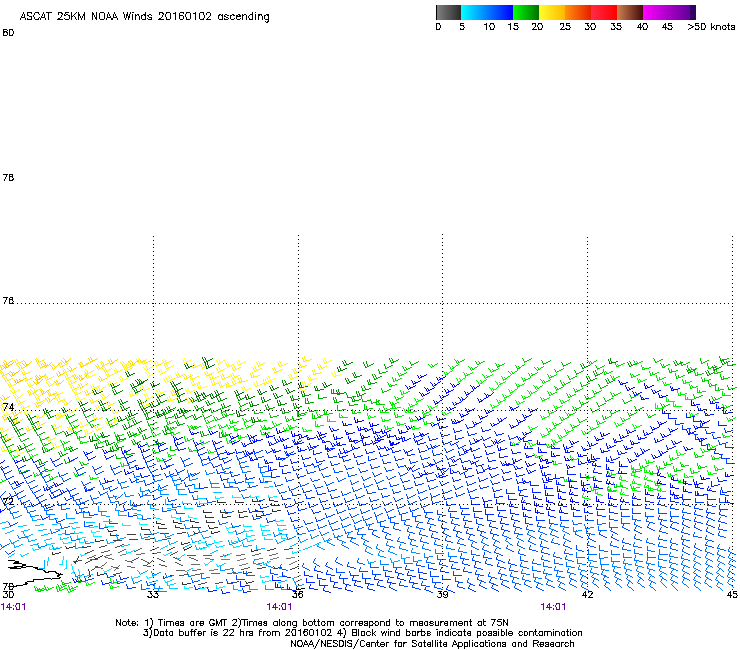Image resolution: width=740 pixels, height=650 pixels.
Task: Pick the cyan-blue 5-15 knots legend segment
Action: click(487, 12)
